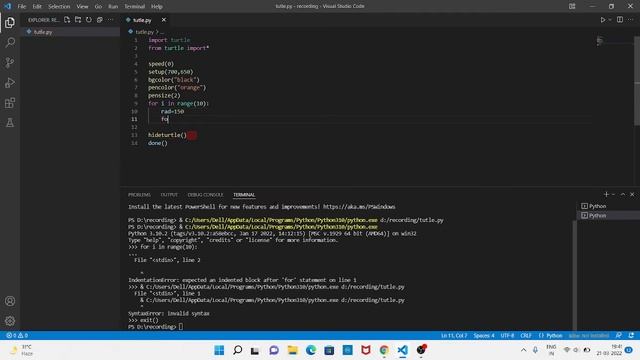The height and width of the screenshot is (360, 640).
Task: Create a new folder in Explorer
Action: tap(78, 20)
